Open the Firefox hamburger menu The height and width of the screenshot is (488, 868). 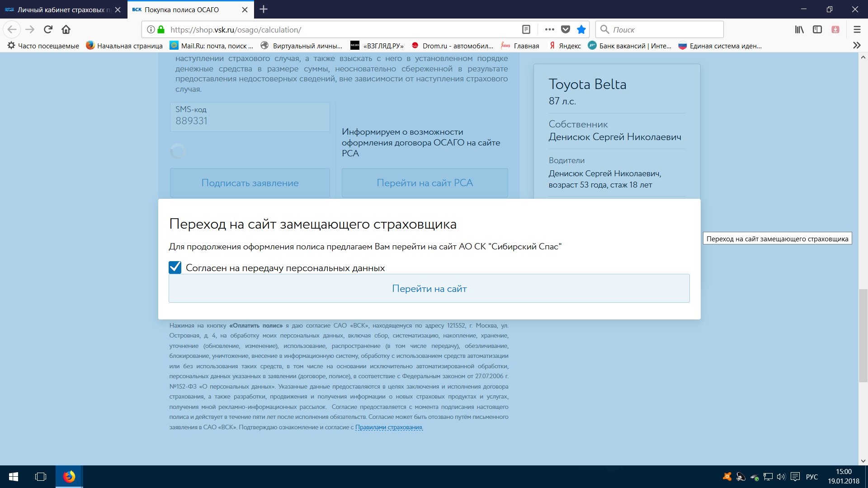tap(857, 30)
